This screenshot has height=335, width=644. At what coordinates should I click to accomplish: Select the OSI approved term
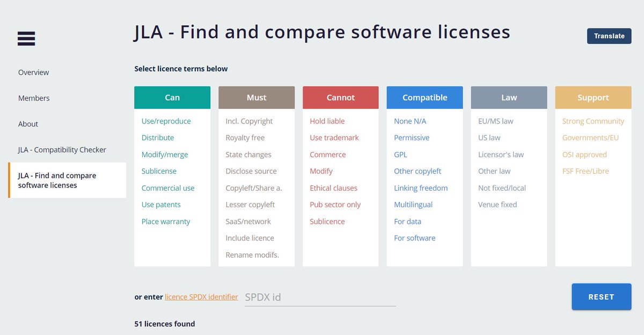coord(584,155)
